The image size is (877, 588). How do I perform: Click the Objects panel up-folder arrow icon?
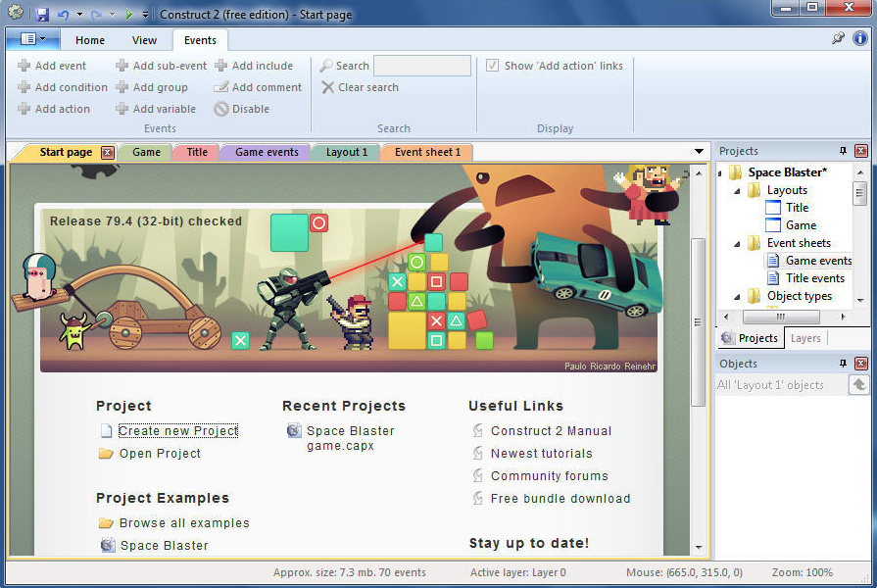click(x=859, y=385)
